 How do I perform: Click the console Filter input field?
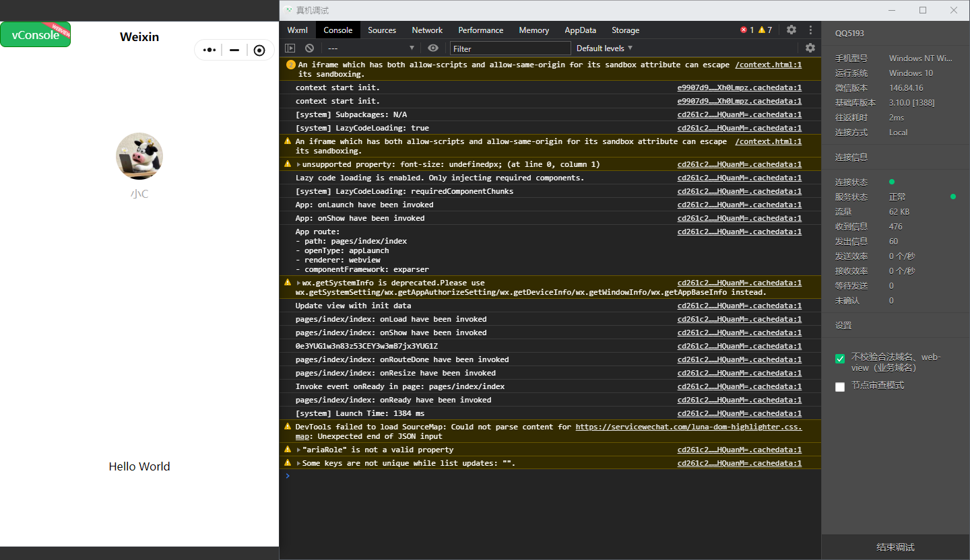click(x=511, y=48)
